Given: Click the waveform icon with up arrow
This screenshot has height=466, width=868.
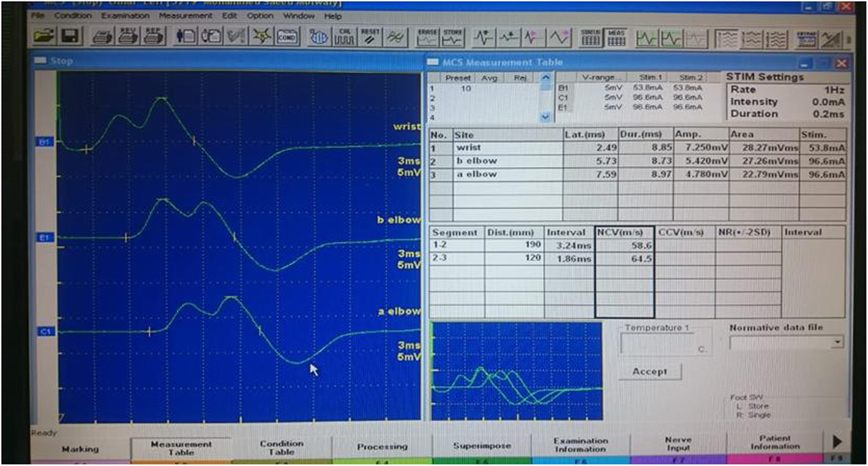Looking at the screenshot, I should pyautogui.click(x=484, y=37).
